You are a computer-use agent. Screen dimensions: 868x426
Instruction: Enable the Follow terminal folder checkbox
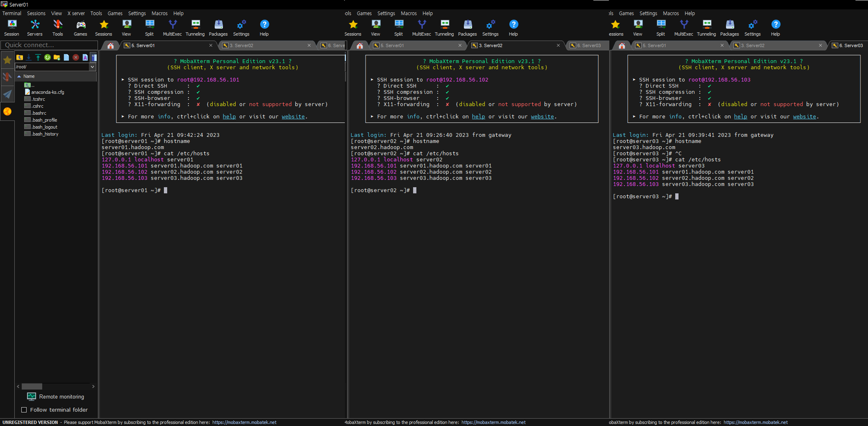pyautogui.click(x=24, y=410)
